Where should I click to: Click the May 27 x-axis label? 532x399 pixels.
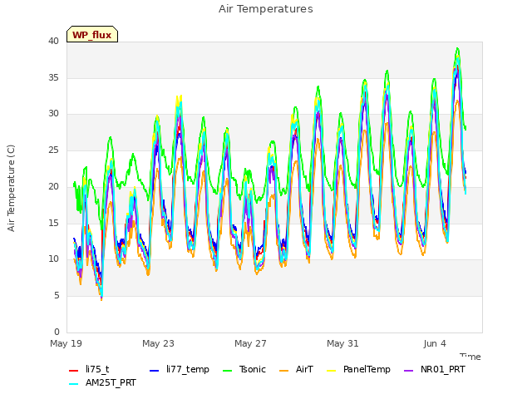tap(251, 343)
